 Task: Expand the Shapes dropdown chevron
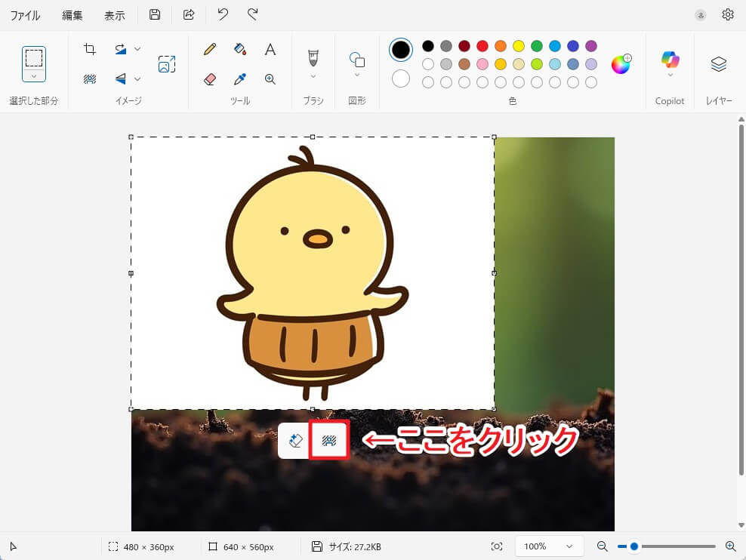357,75
